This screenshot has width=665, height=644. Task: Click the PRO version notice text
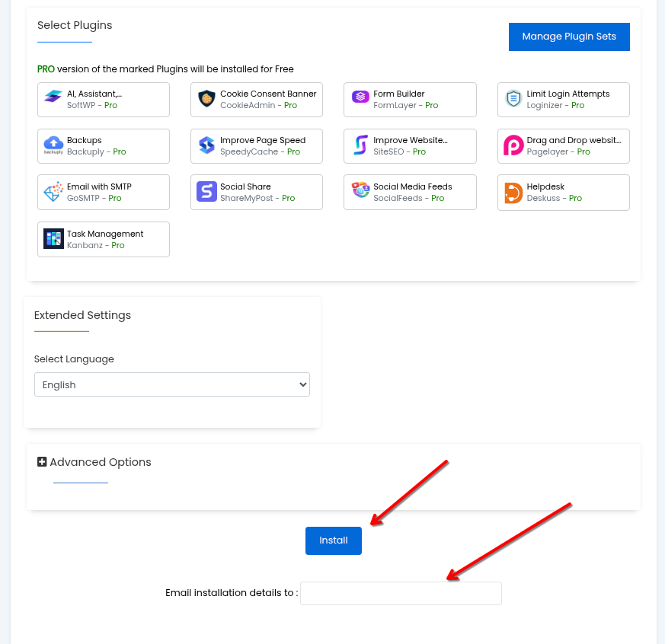[165, 69]
